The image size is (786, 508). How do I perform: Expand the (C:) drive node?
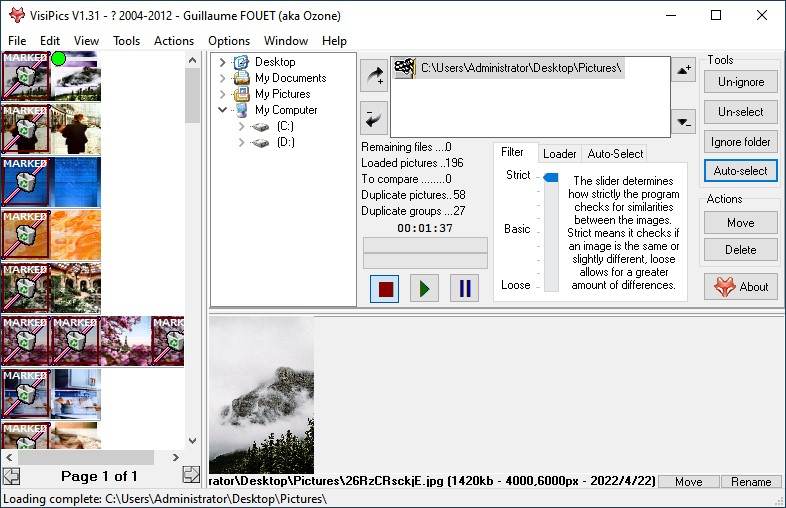[x=241, y=126]
